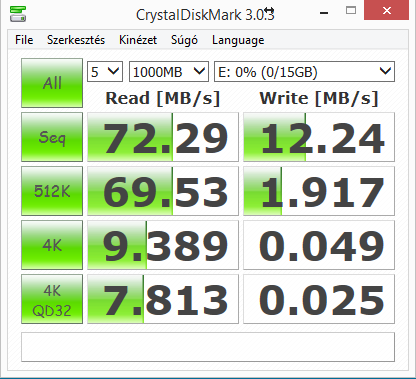Open the Szerkesztés menu
The width and height of the screenshot is (416, 379).
pyautogui.click(x=76, y=40)
